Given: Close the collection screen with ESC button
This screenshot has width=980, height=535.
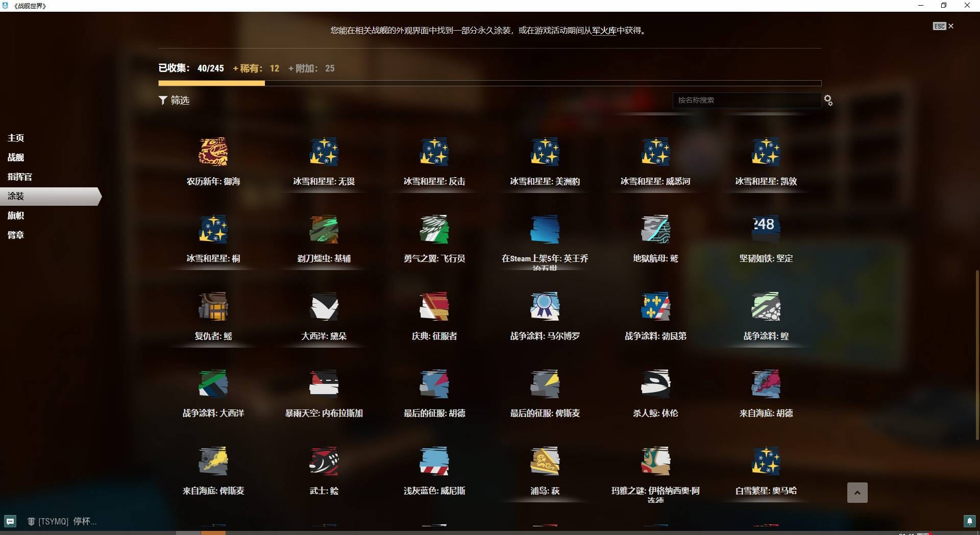Looking at the screenshot, I should coord(943,26).
